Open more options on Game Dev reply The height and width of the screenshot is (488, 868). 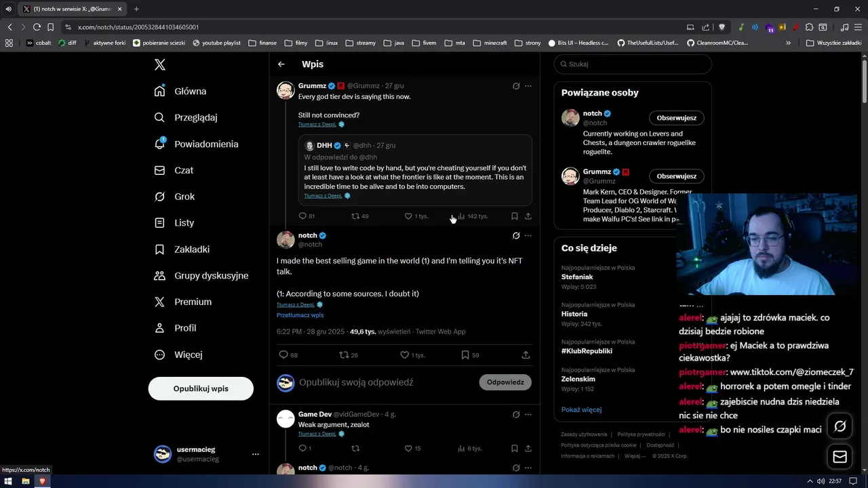pyautogui.click(x=528, y=414)
